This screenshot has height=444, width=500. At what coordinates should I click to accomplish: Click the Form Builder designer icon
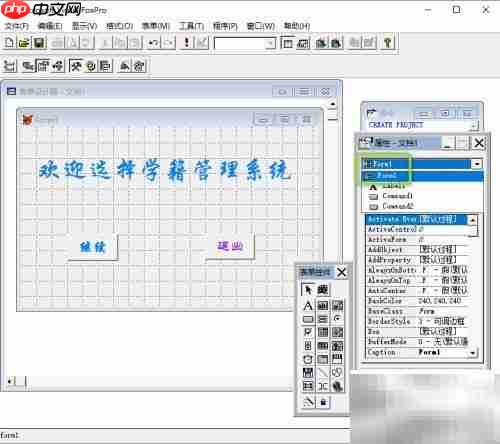[x=125, y=66]
